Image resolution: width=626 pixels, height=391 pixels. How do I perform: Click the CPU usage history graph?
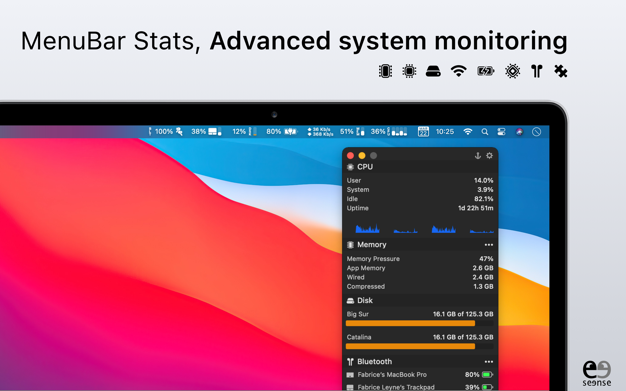coord(424,229)
